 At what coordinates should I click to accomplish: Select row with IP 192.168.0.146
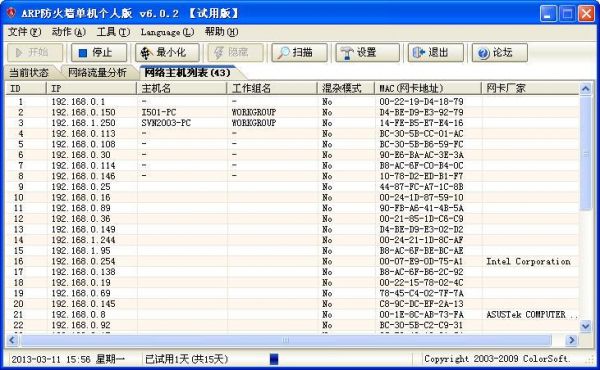tap(292, 176)
